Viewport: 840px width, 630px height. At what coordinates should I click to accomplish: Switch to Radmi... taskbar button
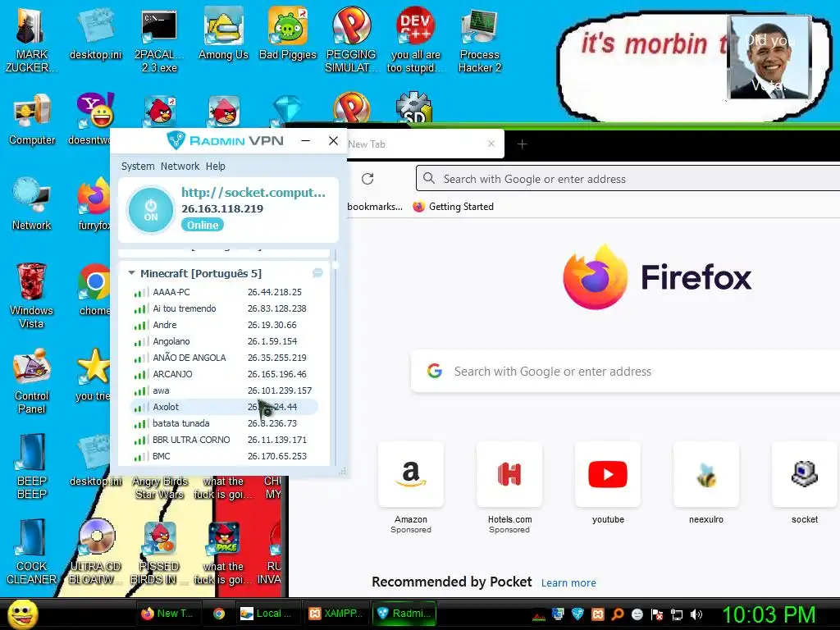pyautogui.click(x=404, y=614)
